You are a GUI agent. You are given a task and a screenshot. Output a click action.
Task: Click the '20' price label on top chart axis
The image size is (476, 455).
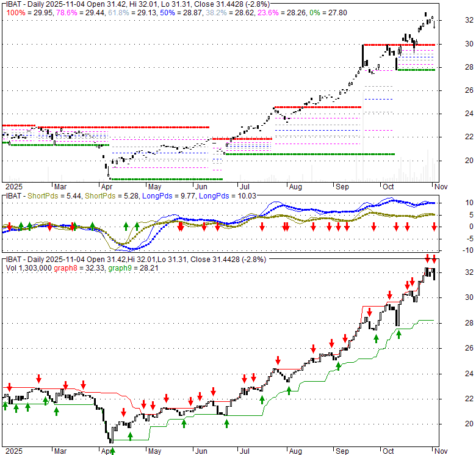point(469,161)
